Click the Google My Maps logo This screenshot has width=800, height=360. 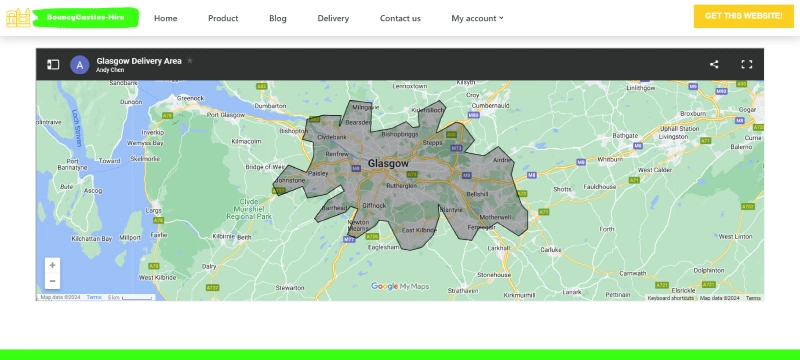click(x=400, y=286)
